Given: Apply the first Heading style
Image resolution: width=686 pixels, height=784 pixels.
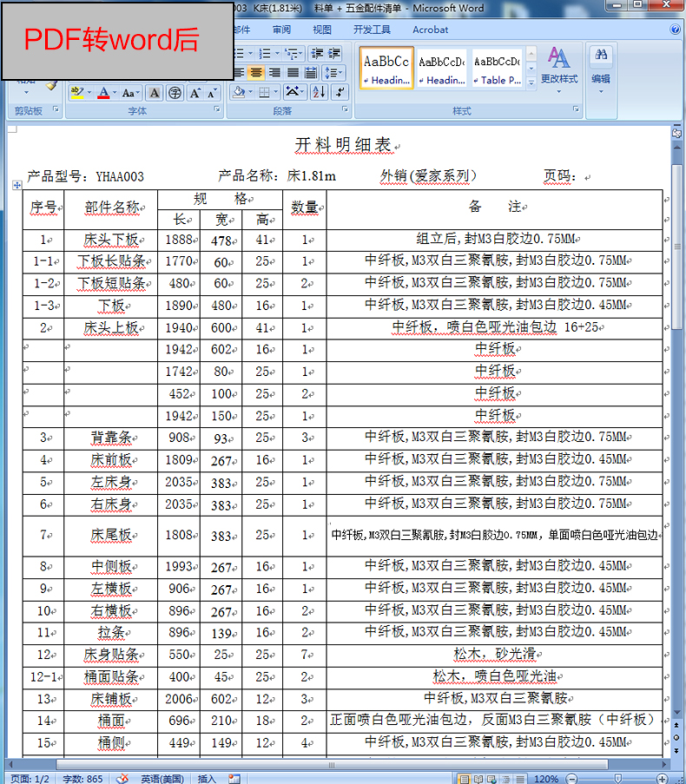Looking at the screenshot, I should point(386,69).
